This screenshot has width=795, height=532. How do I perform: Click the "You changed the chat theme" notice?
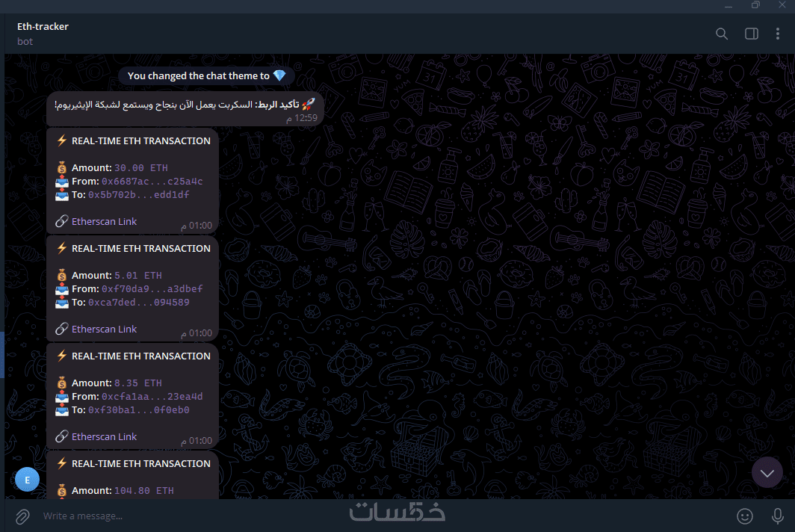click(x=206, y=76)
